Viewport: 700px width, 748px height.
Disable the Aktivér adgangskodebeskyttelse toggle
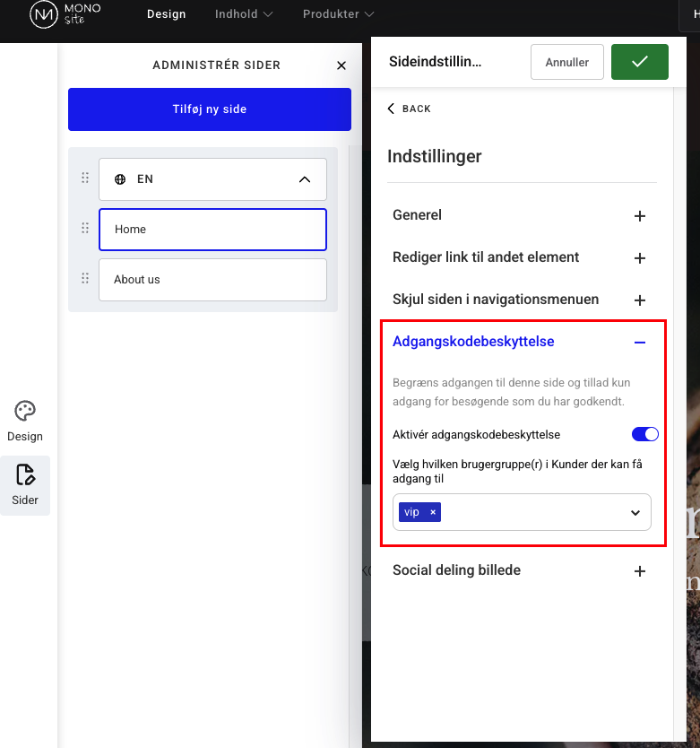[644, 434]
